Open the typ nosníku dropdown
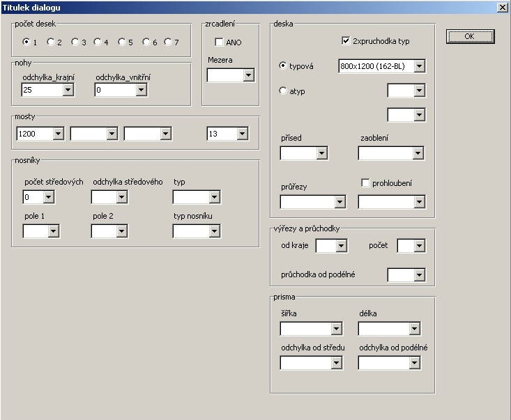The width and height of the screenshot is (511, 420). click(214, 232)
